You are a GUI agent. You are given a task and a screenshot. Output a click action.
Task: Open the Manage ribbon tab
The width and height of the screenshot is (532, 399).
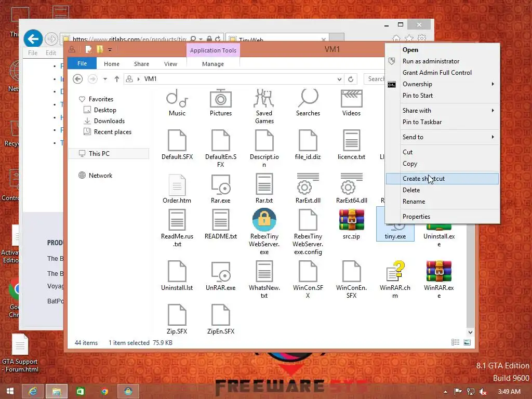coord(212,64)
